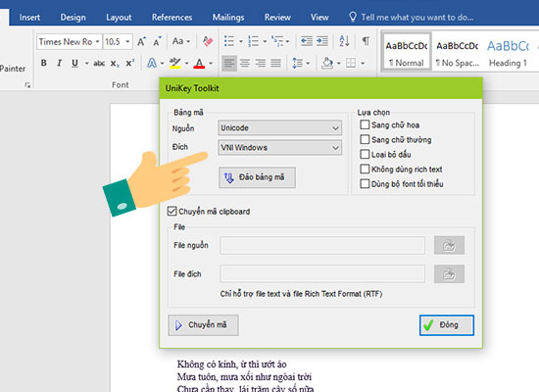
Task: Open Line and Paragraph Spacing
Action: point(297,63)
